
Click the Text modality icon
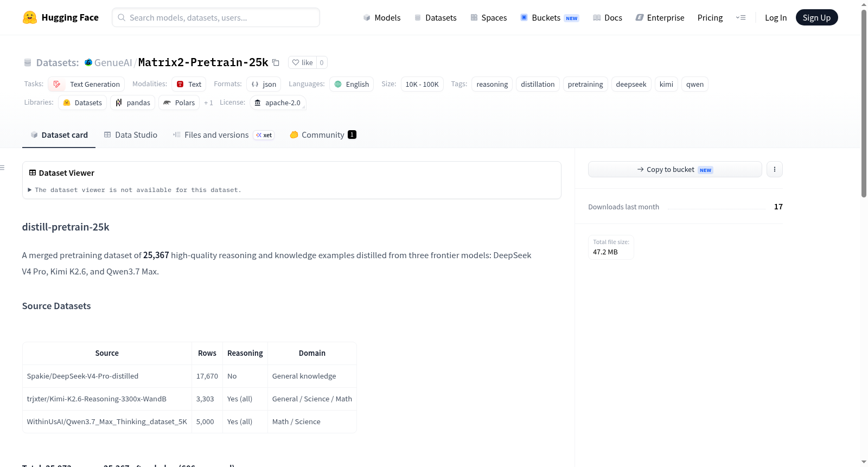[180, 84]
